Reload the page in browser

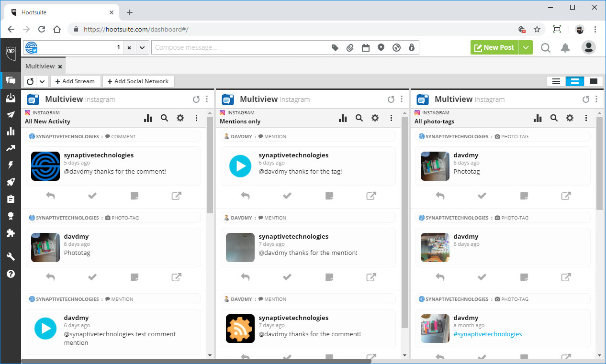coord(42,29)
